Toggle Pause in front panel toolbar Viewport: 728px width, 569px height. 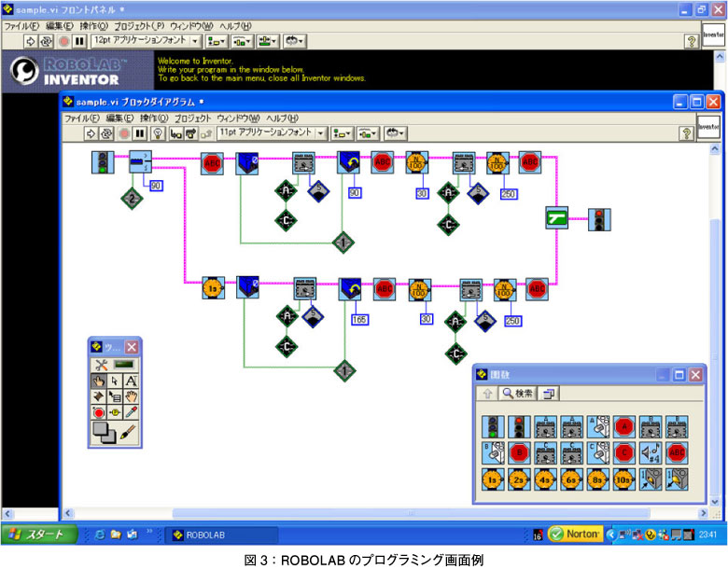click(x=80, y=41)
